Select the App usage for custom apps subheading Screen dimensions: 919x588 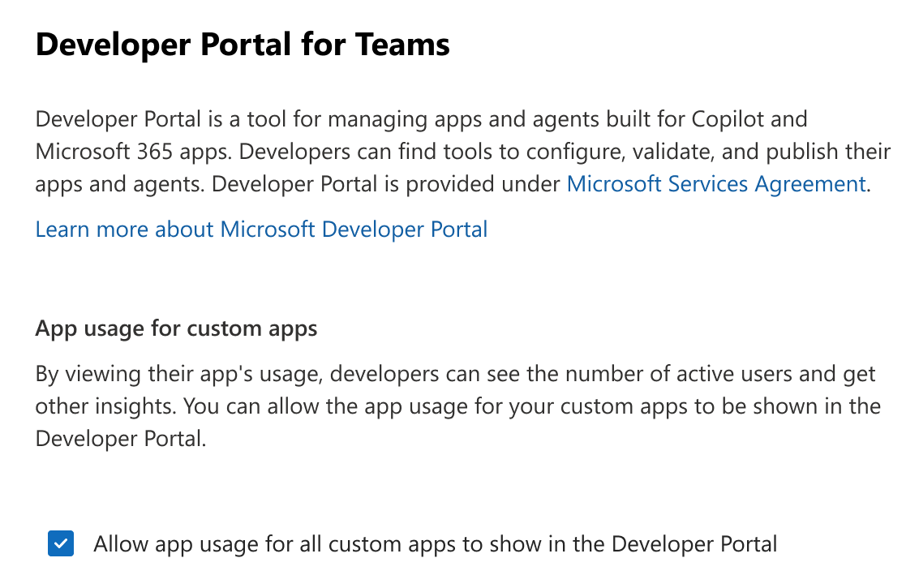click(x=176, y=328)
